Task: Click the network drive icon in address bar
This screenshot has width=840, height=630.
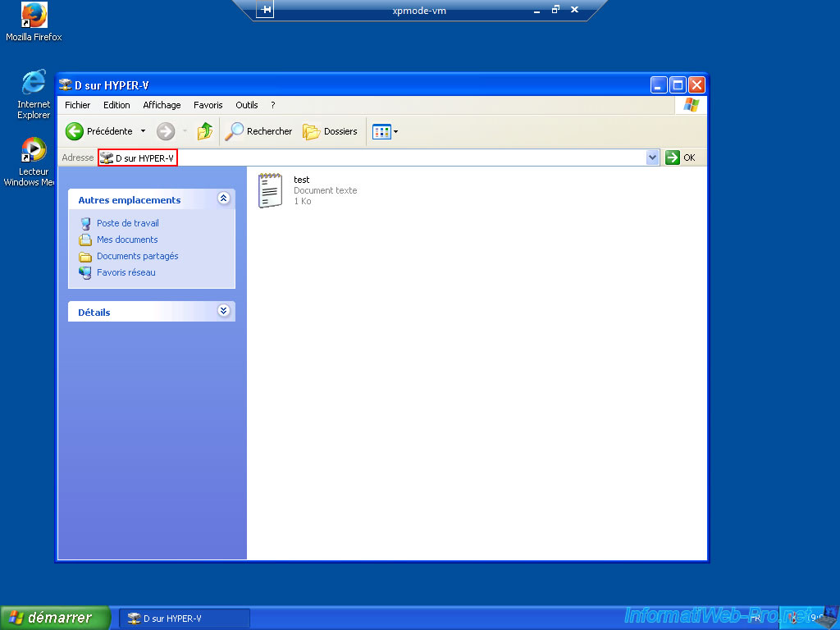Action: 107,158
